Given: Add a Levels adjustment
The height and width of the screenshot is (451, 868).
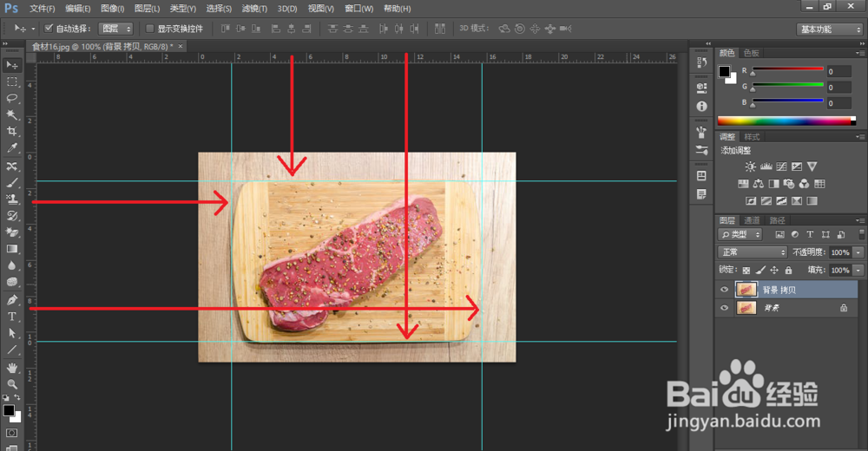Looking at the screenshot, I should tap(766, 167).
